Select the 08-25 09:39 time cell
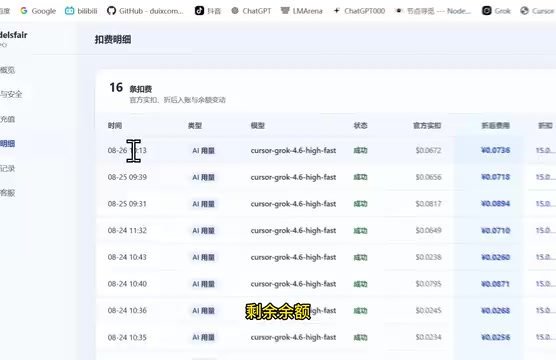 coord(127,177)
